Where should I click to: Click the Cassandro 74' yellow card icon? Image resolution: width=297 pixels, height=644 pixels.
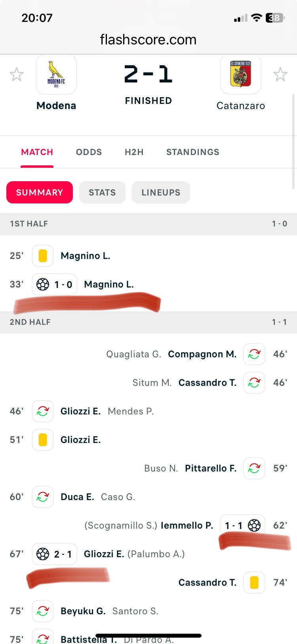(254, 583)
